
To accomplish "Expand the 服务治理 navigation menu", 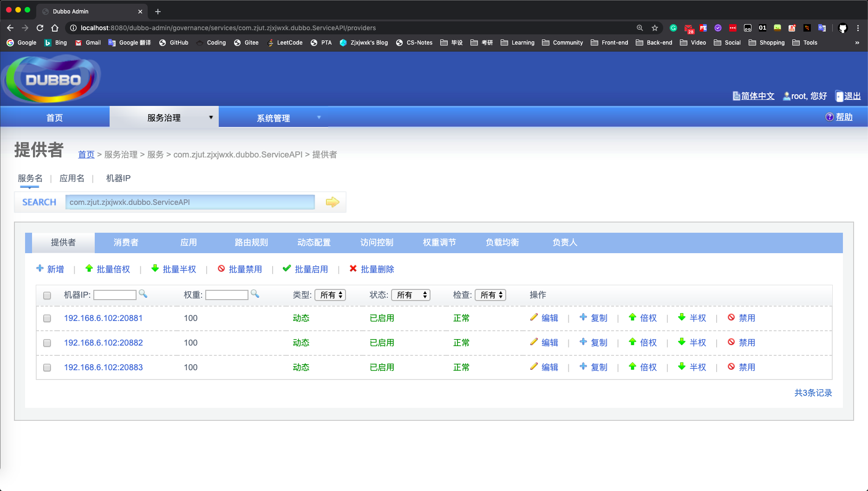I will point(164,118).
